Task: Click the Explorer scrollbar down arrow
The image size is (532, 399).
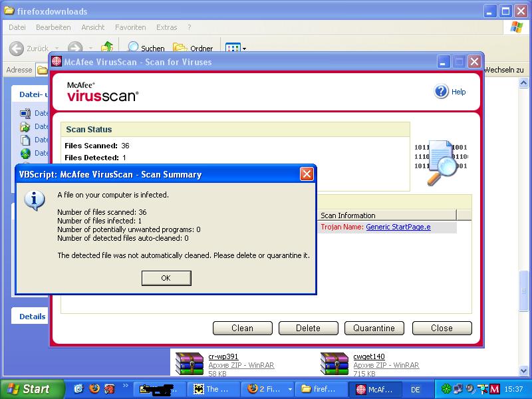Action: coord(523,370)
